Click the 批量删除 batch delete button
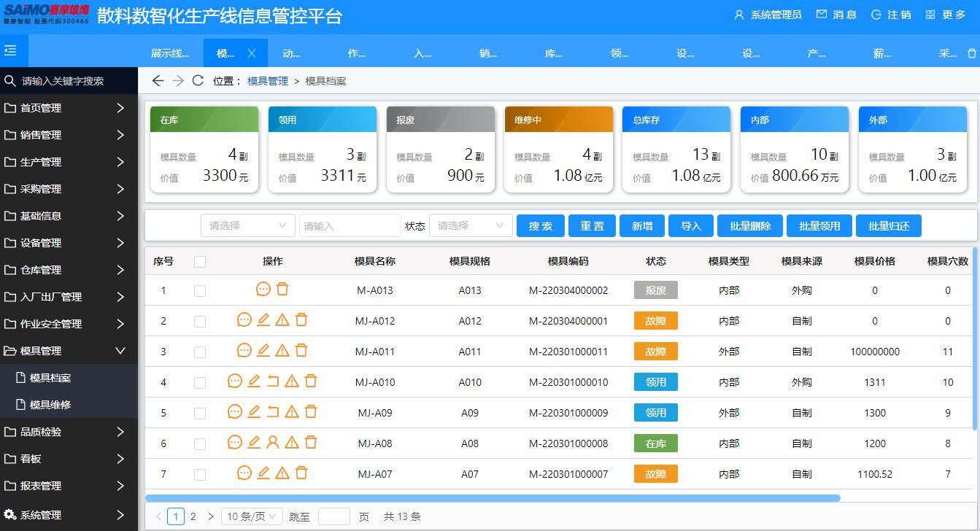 (x=749, y=225)
